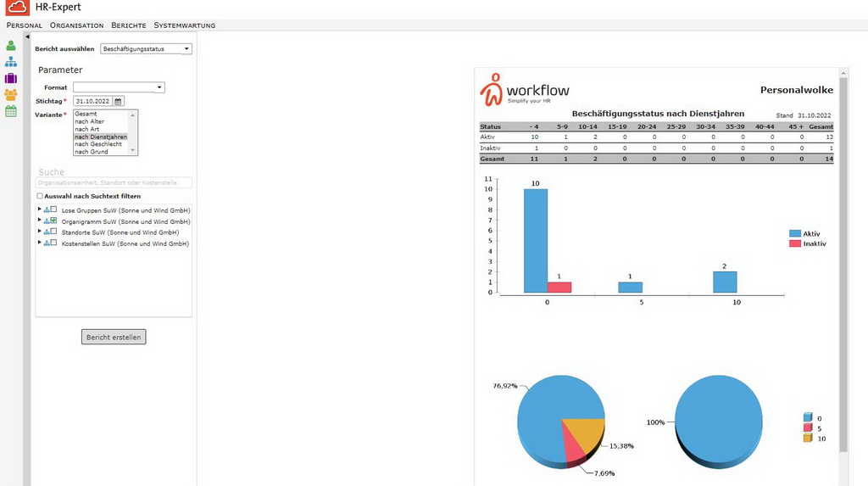Click the Suche organisation search field
This screenshot has width=868, height=486.
coord(114,182)
